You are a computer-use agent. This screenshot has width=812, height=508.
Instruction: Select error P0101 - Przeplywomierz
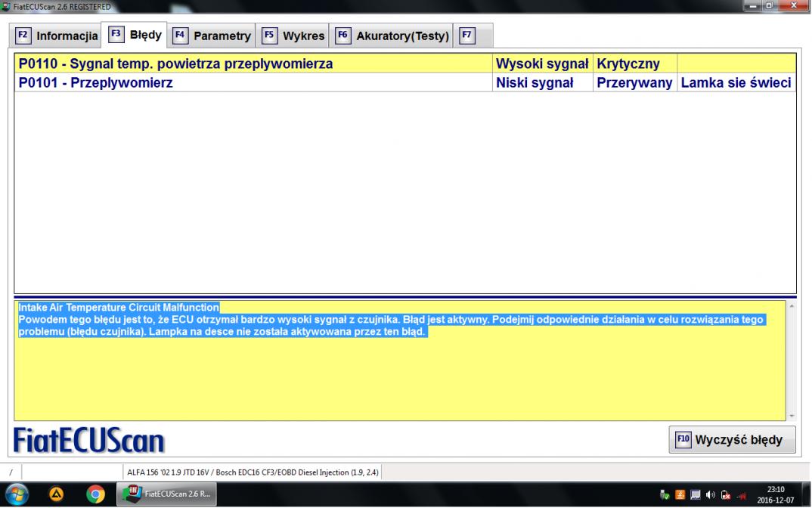coord(405,83)
